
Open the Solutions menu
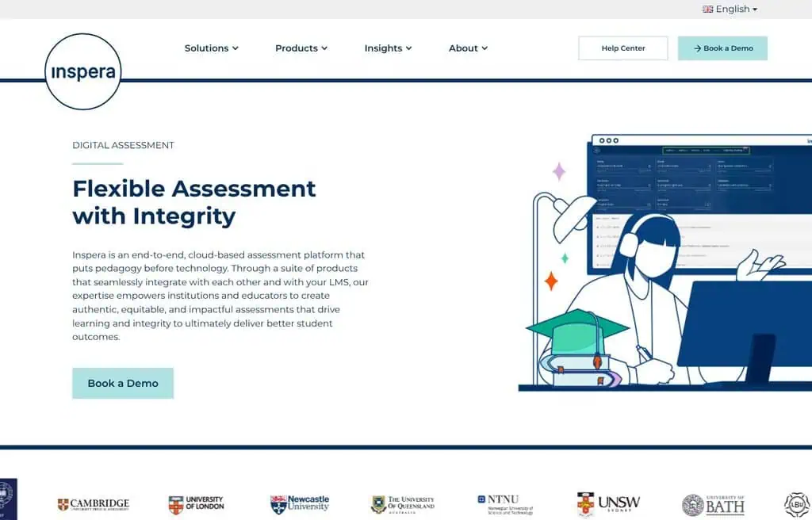(211, 48)
